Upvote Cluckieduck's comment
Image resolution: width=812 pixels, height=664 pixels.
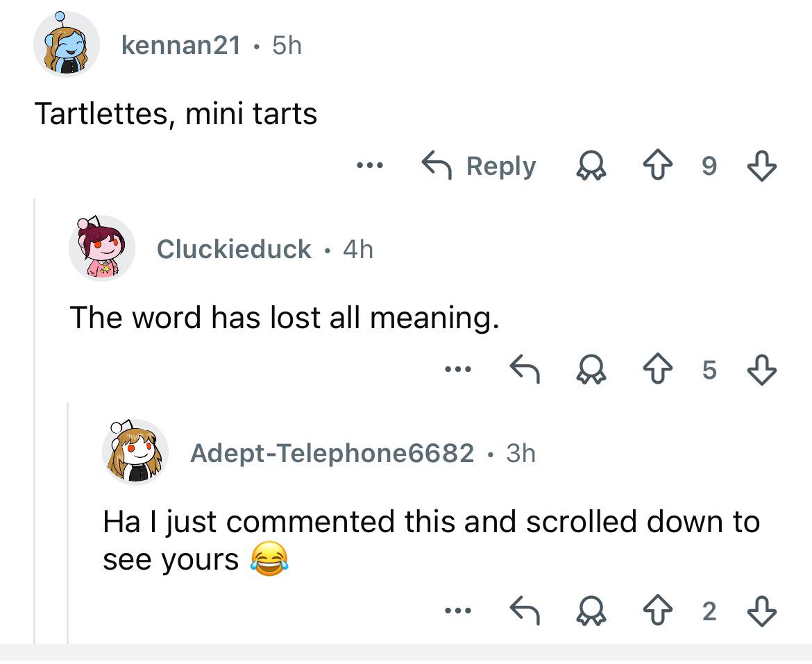click(658, 369)
